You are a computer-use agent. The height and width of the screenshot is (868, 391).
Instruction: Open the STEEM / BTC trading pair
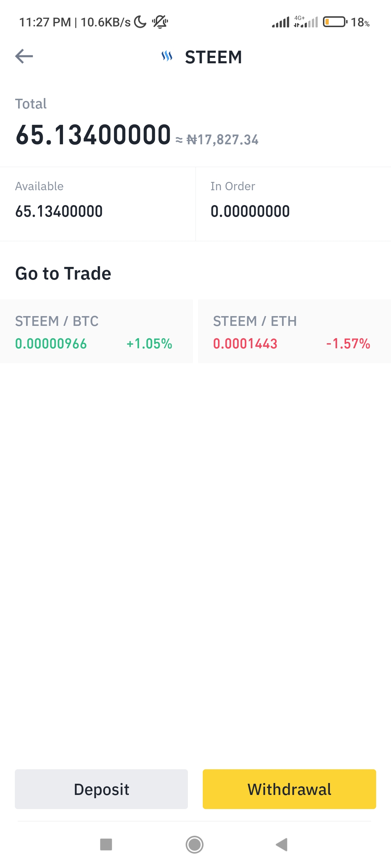click(x=96, y=331)
